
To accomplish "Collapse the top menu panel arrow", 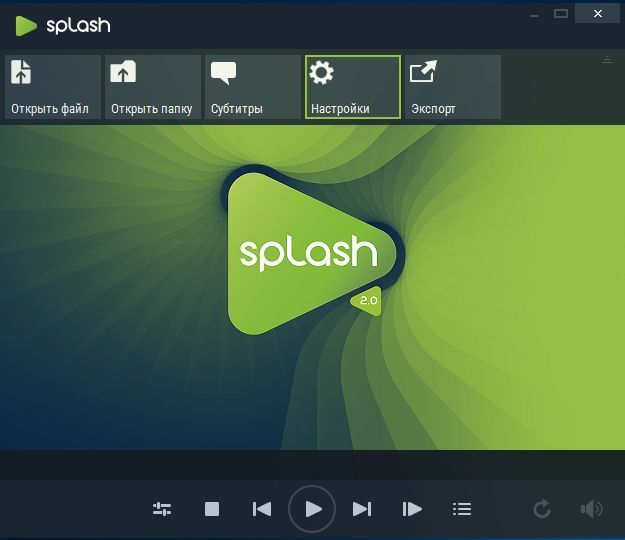I will (607, 60).
